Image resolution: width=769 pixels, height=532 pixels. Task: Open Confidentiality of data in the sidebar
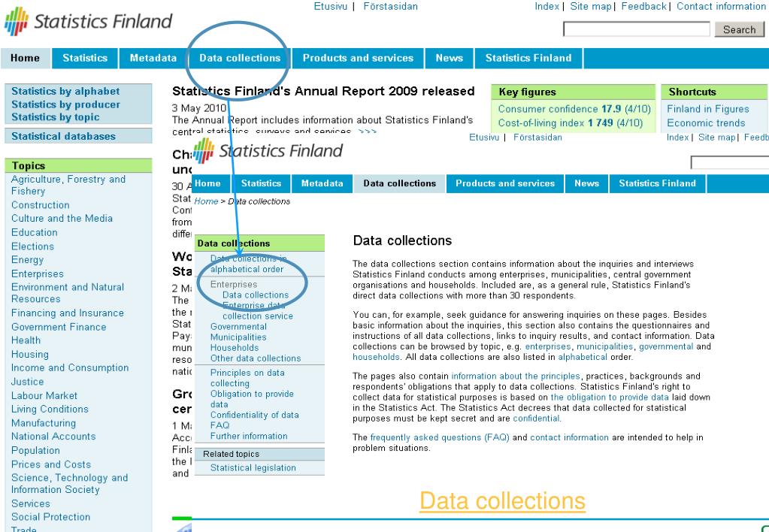pos(255,415)
